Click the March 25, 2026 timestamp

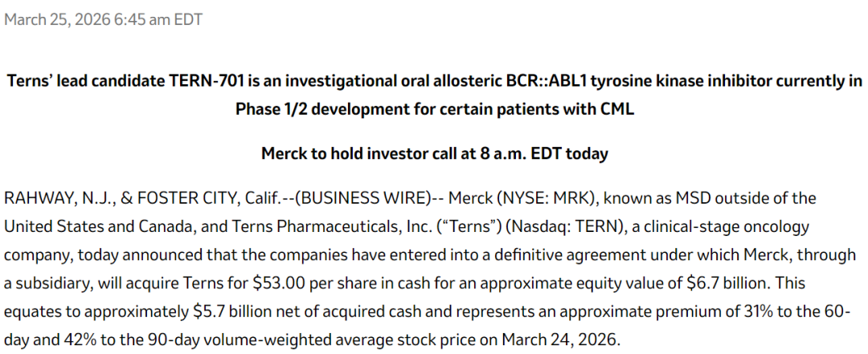click(103, 19)
